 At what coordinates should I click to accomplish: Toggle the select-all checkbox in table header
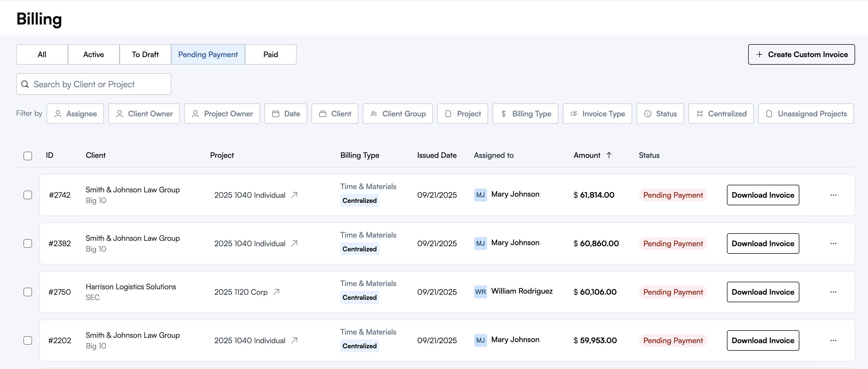(28, 156)
